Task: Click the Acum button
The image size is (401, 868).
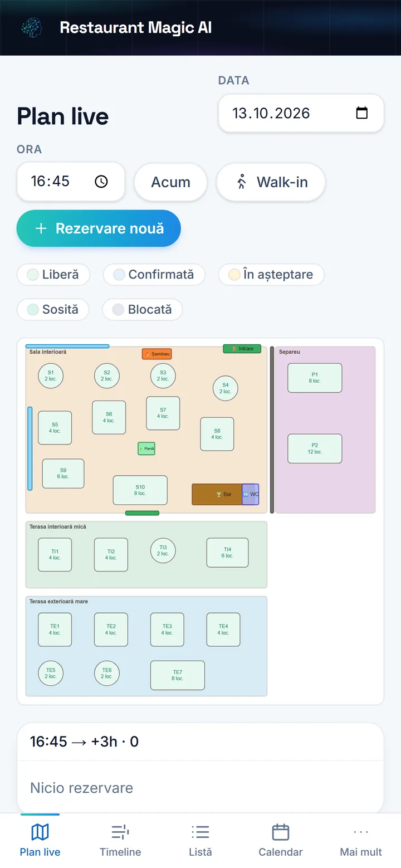Action: pos(171,182)
